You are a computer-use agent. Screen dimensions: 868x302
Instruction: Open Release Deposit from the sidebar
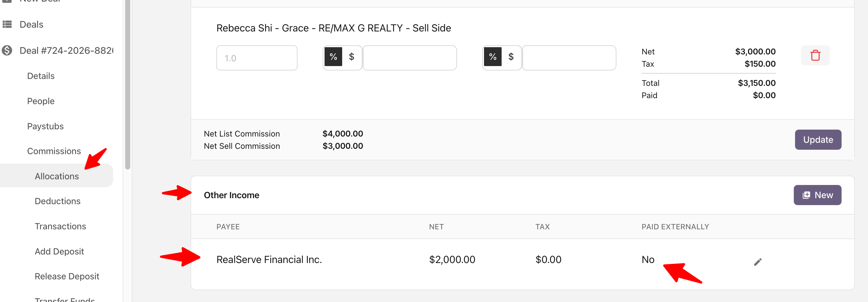tap(67, 277)
